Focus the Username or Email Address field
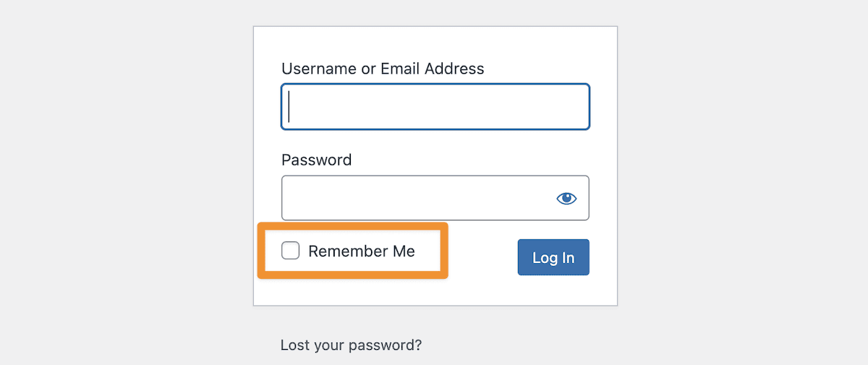The height and width of the screenshot is (365, 868). click(435, 107)
